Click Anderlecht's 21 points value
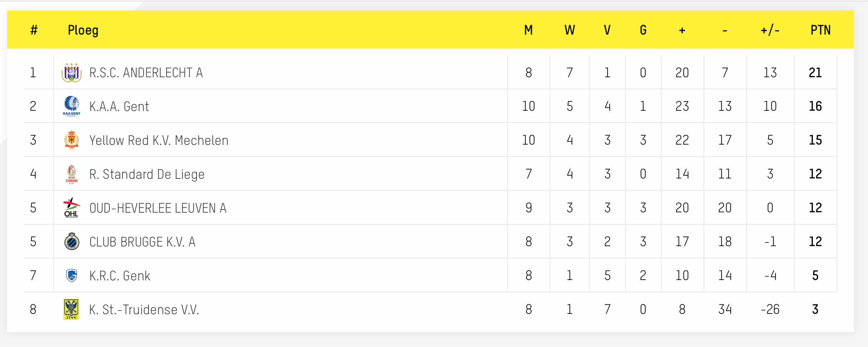 (x=815, y=73)
